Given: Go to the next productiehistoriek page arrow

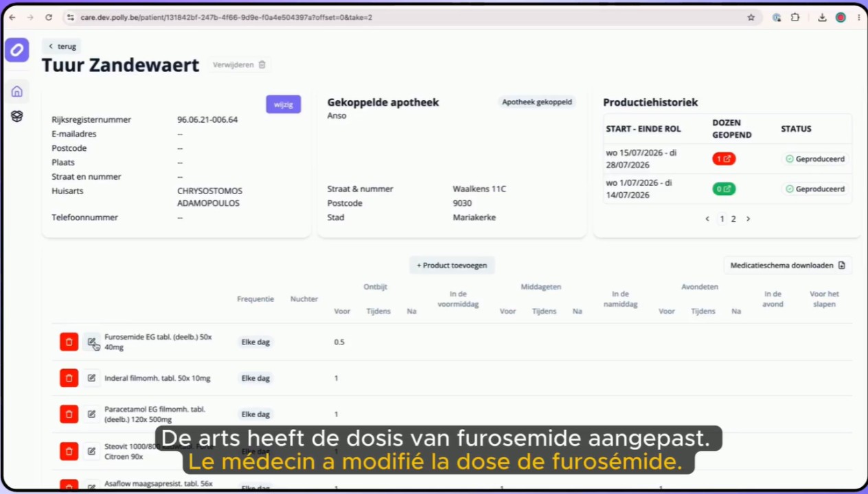Looking at the screenshot, I should click(748, 219).
